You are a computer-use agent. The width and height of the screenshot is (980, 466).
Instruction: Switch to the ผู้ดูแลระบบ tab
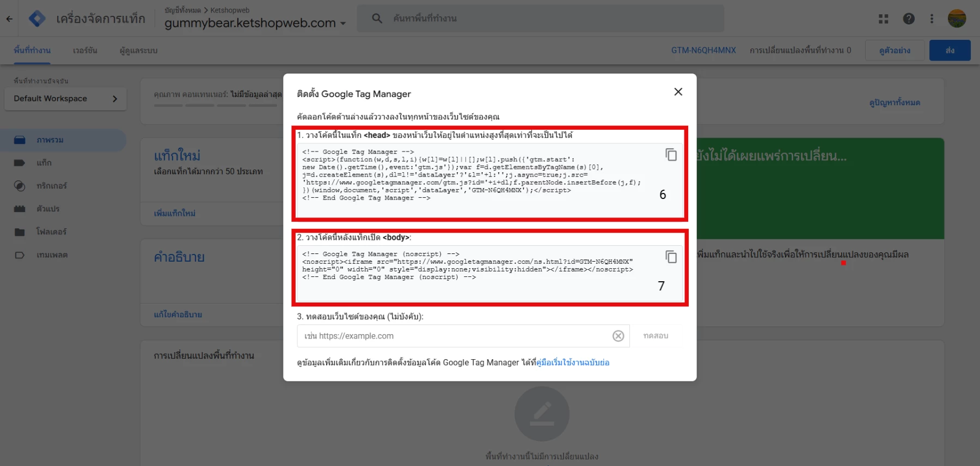[x=138, y=50]
